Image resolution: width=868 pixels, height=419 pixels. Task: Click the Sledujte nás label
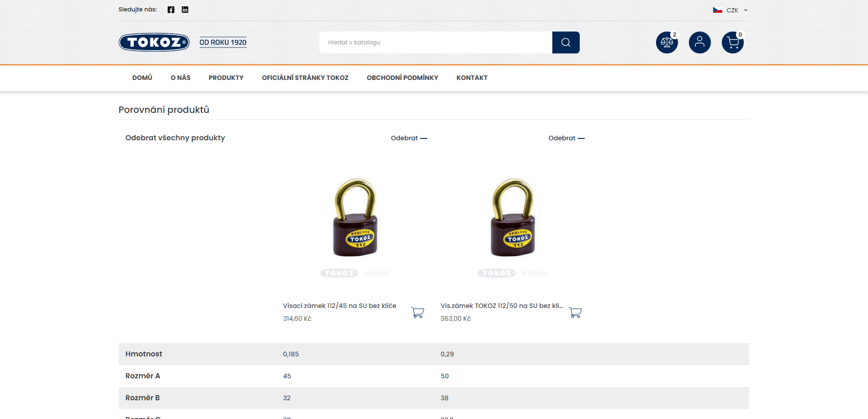[138, 10]
